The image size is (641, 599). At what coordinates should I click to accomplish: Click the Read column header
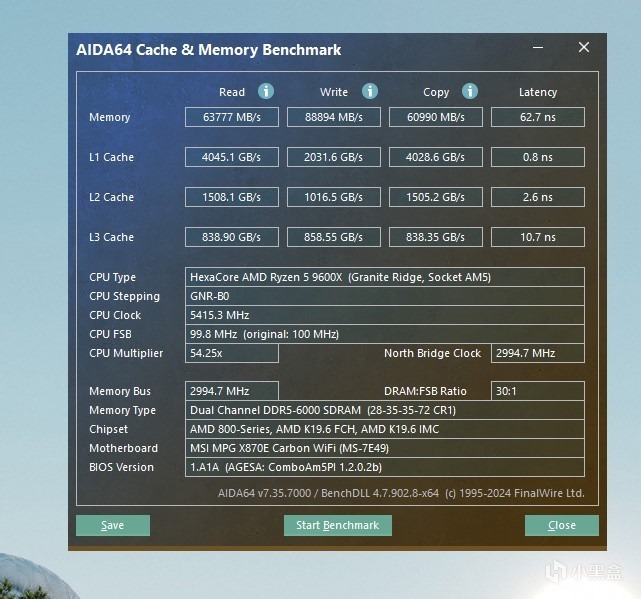point(232,92)
